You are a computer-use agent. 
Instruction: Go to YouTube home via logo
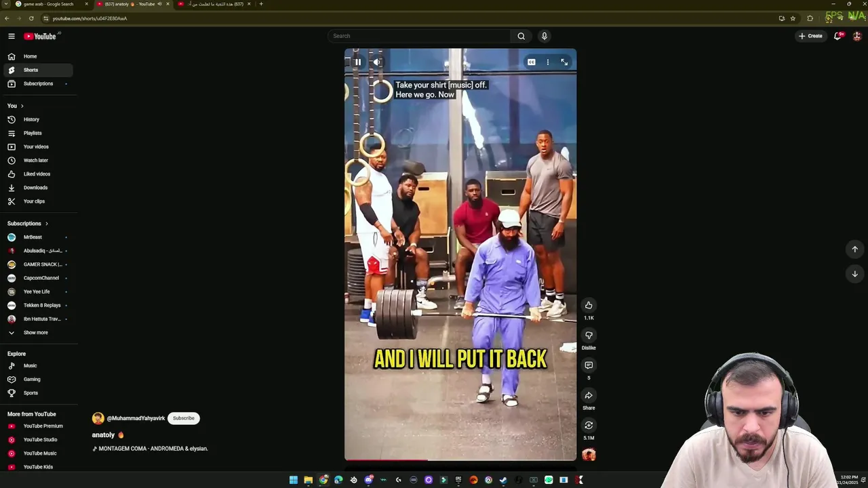click(x=40, y=36)
